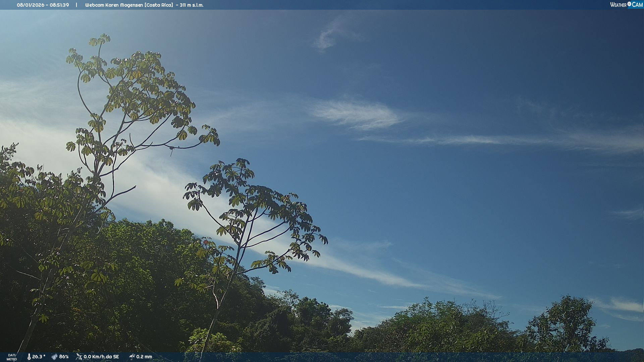Click the 0.2 mm rainfall value
Viewport: 644px width, 362px height.
point(144,357)
